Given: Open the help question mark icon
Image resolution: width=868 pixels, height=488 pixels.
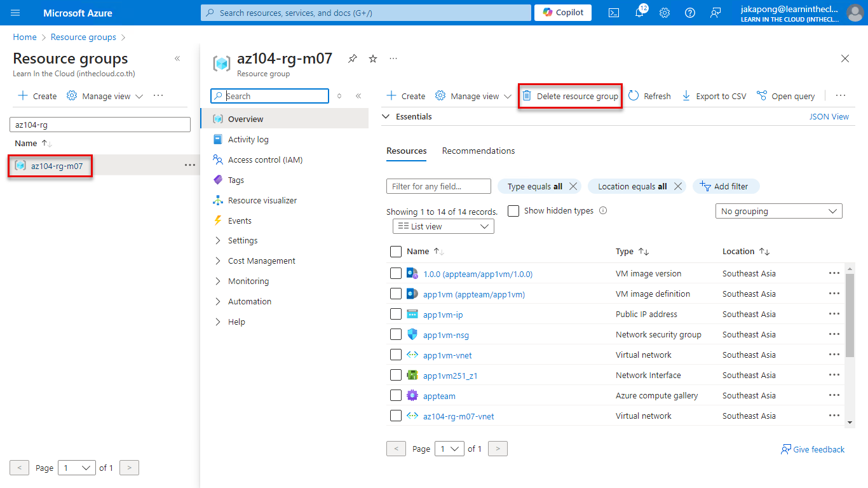Looking at the screenshot, I should click(690, 13).
